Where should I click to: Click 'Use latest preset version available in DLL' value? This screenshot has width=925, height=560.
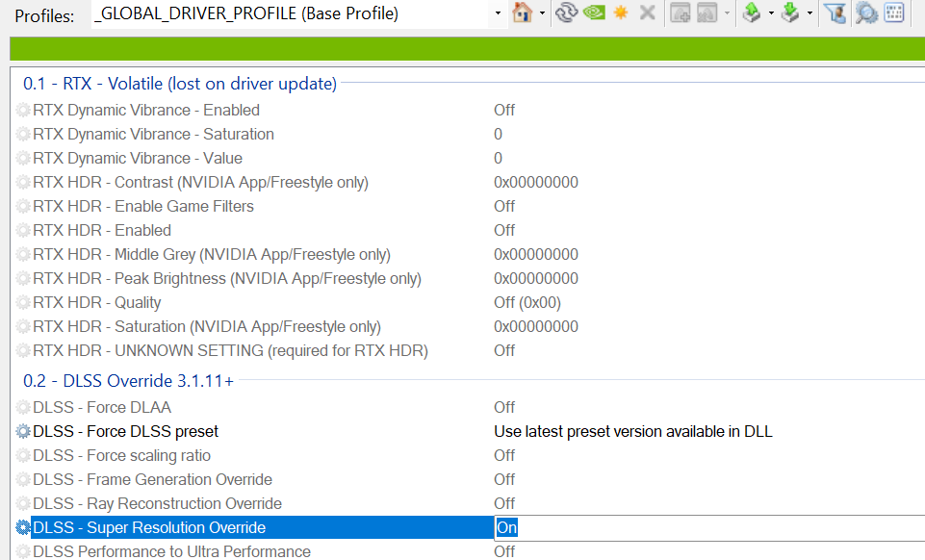633,431
